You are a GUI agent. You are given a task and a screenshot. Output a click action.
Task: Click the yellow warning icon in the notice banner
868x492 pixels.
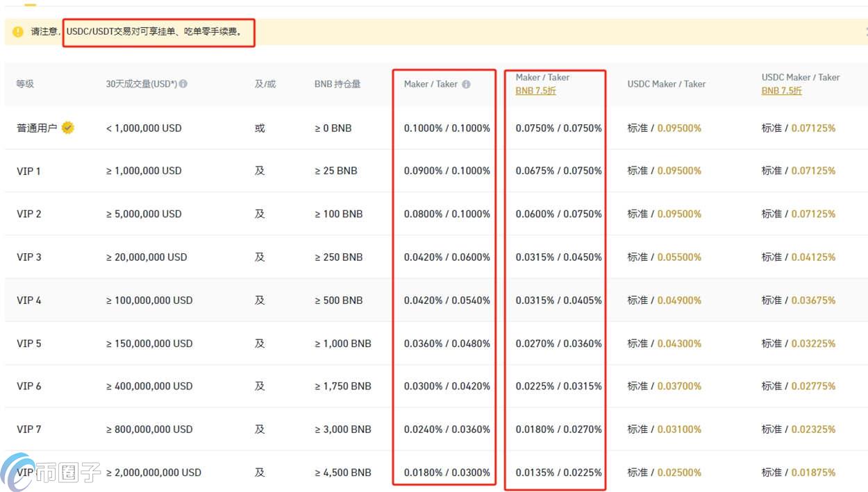click(18, 32)
